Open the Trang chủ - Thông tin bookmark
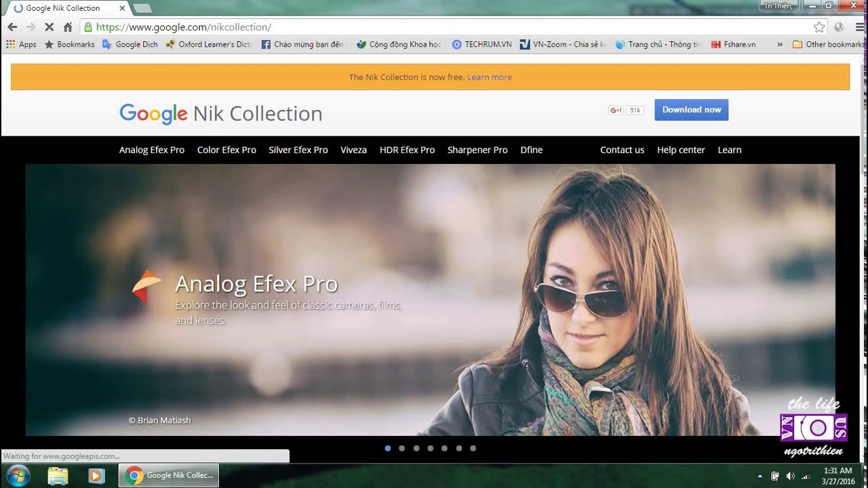 (658, 44)
